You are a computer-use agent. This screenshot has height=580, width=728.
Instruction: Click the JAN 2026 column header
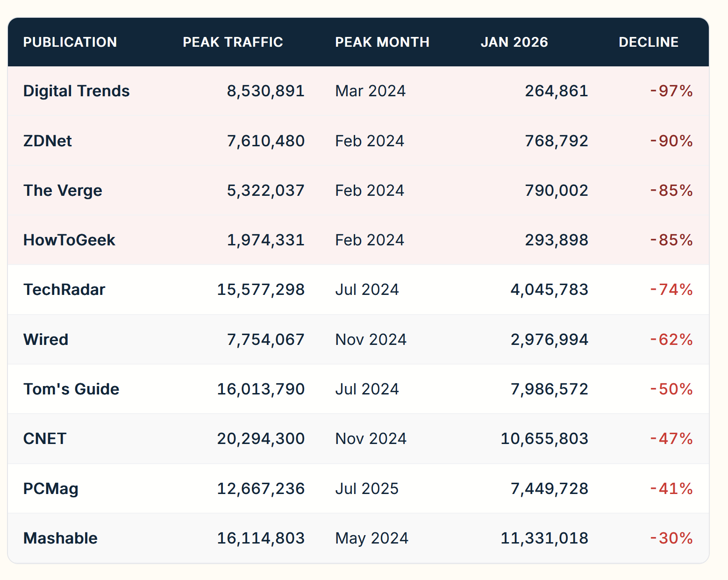(514, 42)
